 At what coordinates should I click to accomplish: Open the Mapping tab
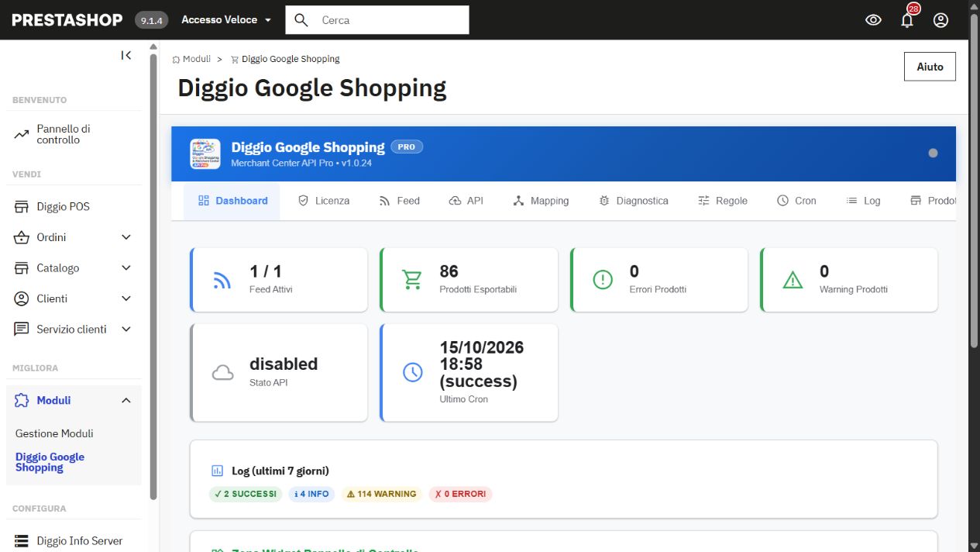coord(541,201)
